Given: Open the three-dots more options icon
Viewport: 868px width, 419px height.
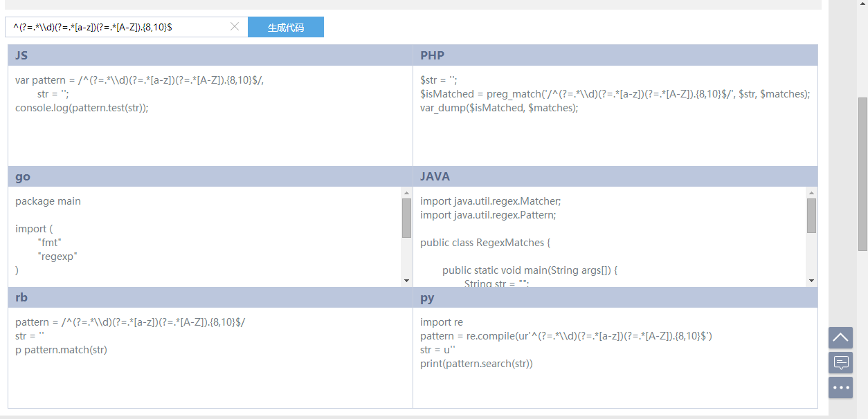Looking at the screenshot, I should 840,387.
